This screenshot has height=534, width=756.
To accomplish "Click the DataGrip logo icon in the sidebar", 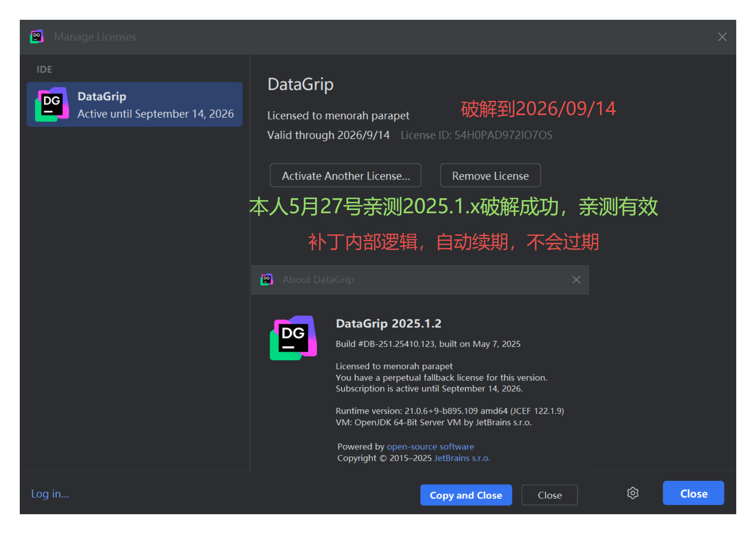I will (x=52, y=104).
